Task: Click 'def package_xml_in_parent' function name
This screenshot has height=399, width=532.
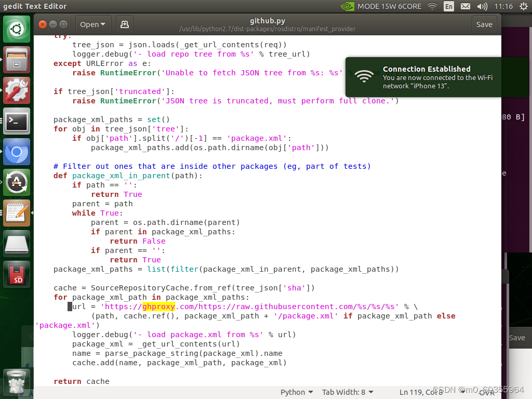Action: click(x=121, y=176)
